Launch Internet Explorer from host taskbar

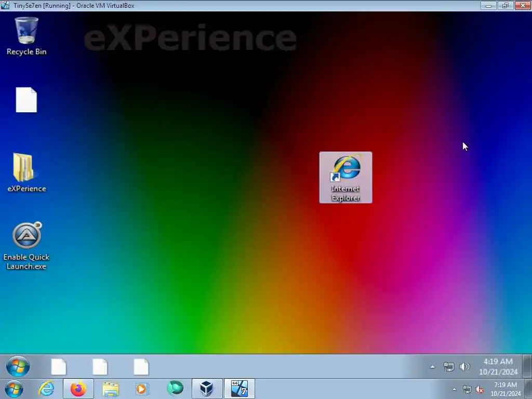click(46, 389)
